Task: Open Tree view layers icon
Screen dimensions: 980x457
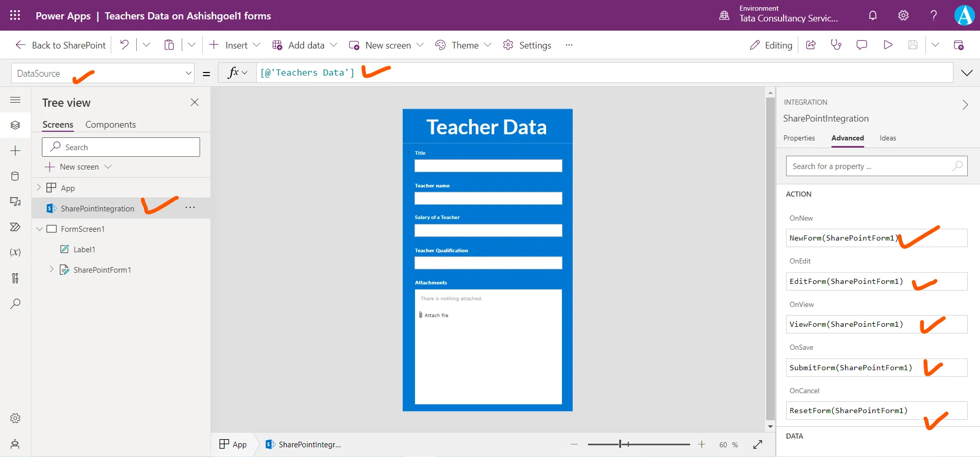Action: (15, 125)
